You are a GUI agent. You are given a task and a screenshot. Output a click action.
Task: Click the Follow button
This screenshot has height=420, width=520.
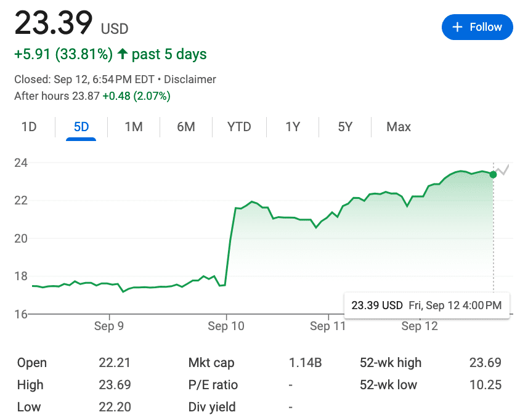pos(477,27)
